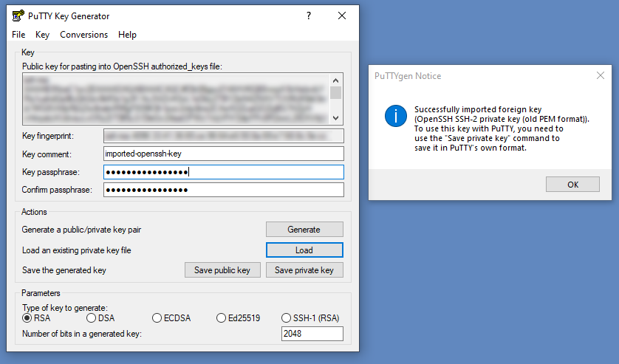Viewport: 619px width, 364px height.
Task: Click the Key comment field with imported-openssh-key
Action: coord(223,154)
